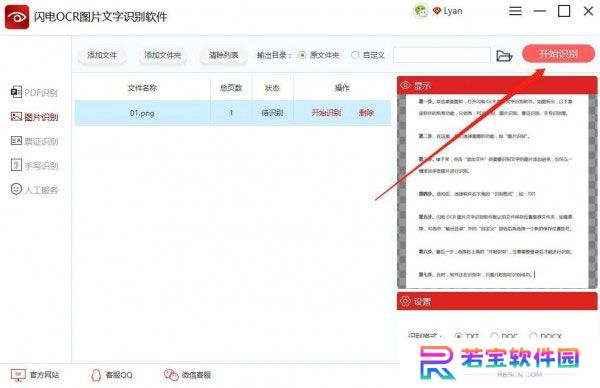This screenshot has height=388, width=600.
Task: Click the 待识别 status cell
Action: coord(272,113)
